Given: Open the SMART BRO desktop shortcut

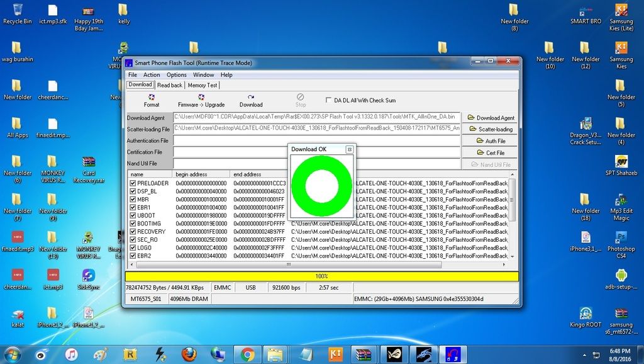Looking at the screenshot, I should click(x=586, y=13).
